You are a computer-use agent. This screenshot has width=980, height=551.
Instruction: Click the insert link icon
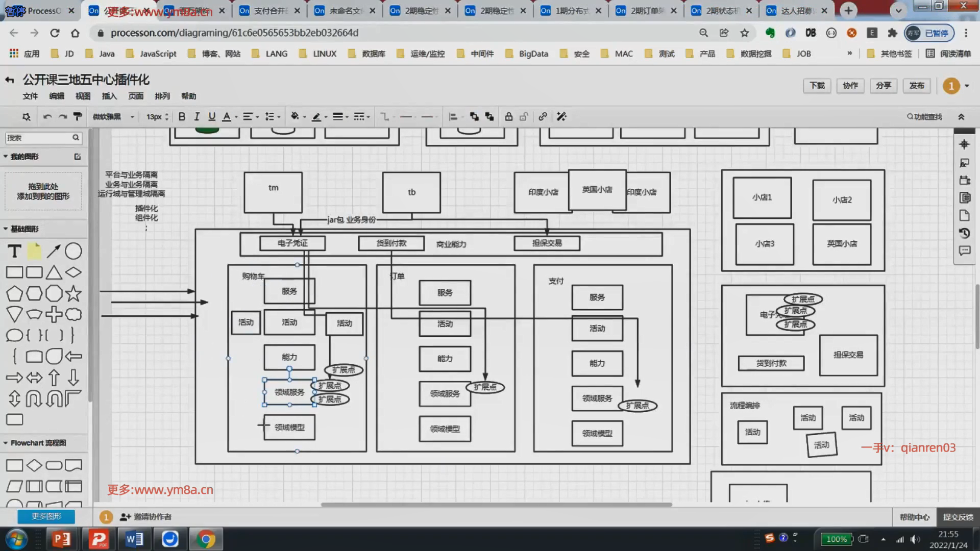pos(543,117)
